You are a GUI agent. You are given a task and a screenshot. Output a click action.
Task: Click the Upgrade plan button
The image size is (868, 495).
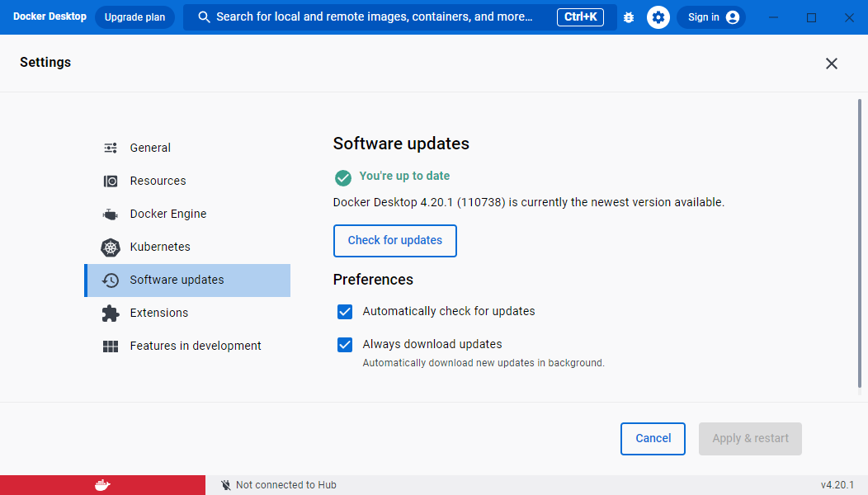[x=134, y=16]
